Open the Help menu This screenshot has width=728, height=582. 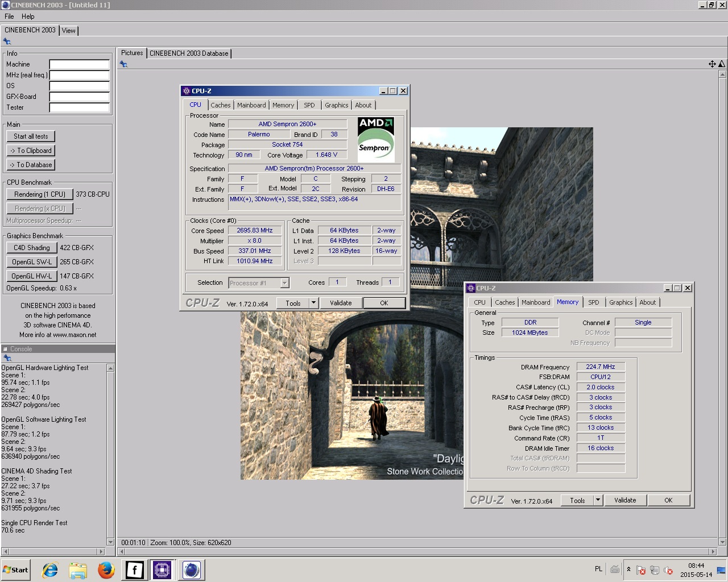[x=28, y=16]
